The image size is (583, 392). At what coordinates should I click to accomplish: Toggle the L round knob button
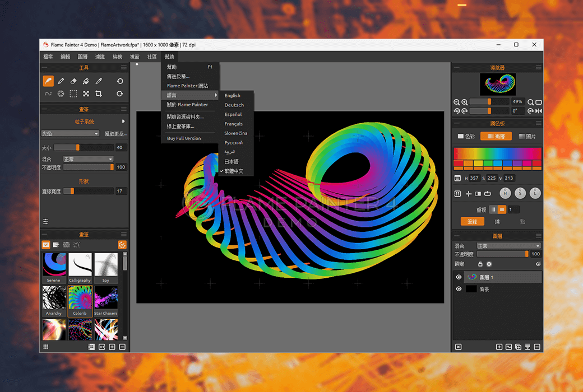tap(535, 193)
